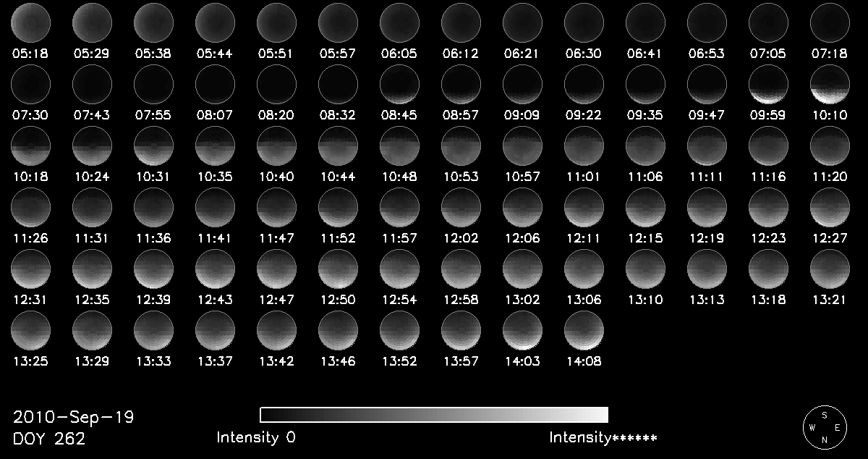
Task: Click the grayscale intensity color bar
Action: click(x=434, y=415)
